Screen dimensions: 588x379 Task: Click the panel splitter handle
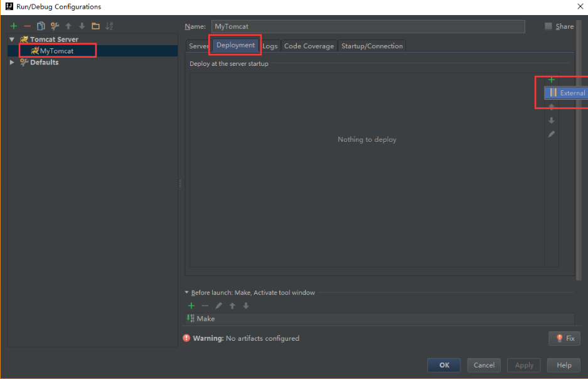tap(180, 183)
